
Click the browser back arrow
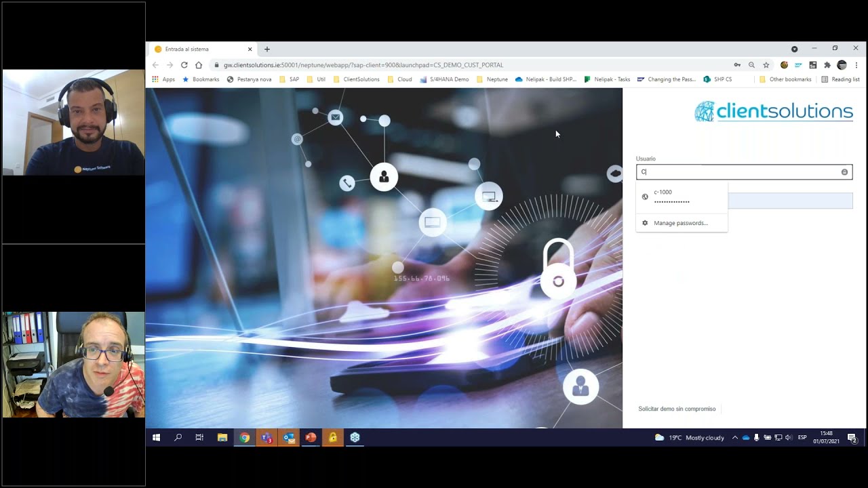[155, 65]
